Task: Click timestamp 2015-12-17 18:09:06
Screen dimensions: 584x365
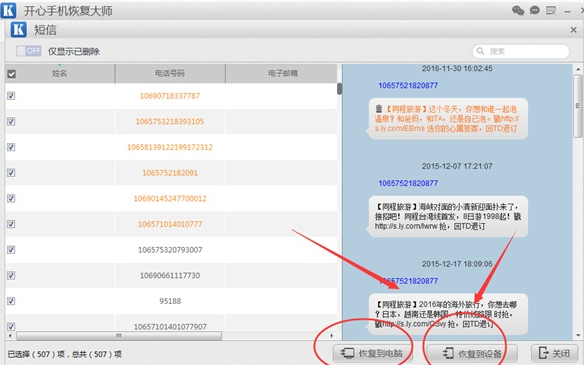Action: coord(457,264)
